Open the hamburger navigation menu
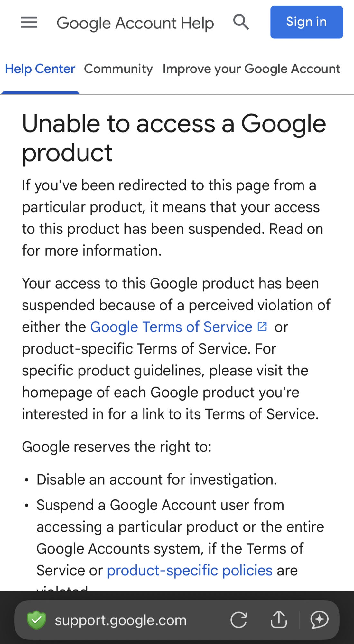The image size is (354, 644). click(29, 23)
